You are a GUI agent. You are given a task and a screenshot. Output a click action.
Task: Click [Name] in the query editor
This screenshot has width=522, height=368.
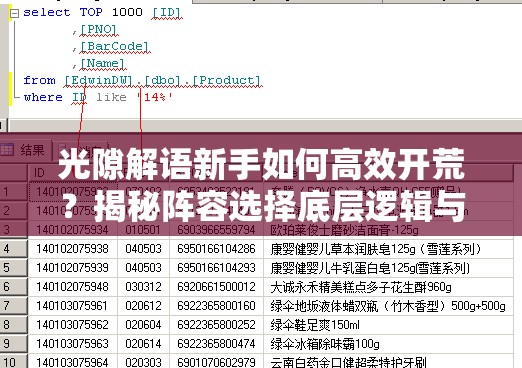(103, 63)
